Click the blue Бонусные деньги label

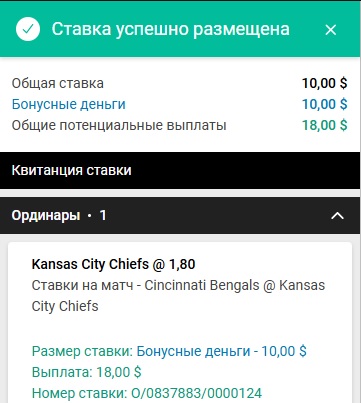click(x=69, y=104)
